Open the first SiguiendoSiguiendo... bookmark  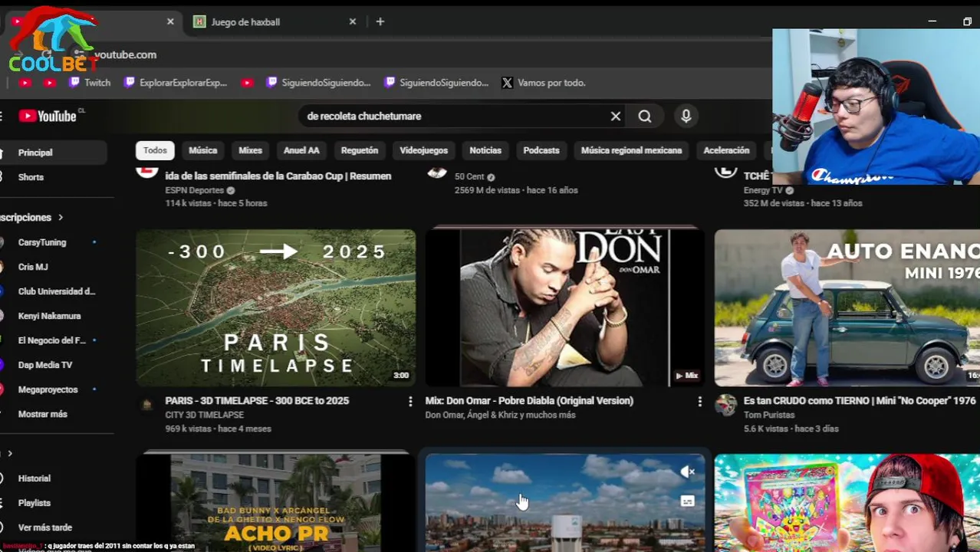[x=318, y=83]
